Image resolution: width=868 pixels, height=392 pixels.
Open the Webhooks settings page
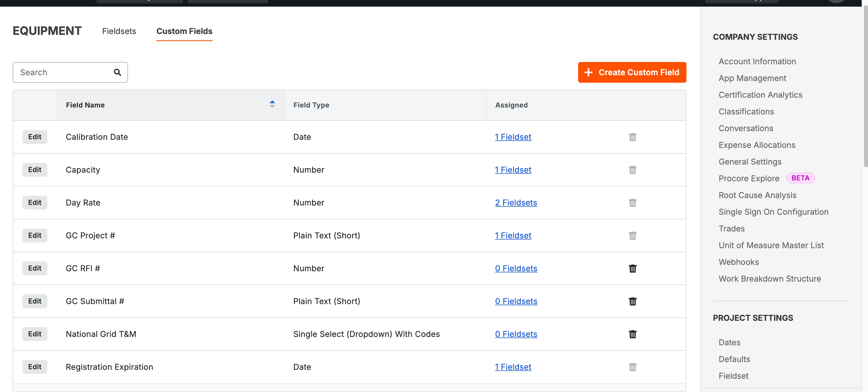point(739,262)
